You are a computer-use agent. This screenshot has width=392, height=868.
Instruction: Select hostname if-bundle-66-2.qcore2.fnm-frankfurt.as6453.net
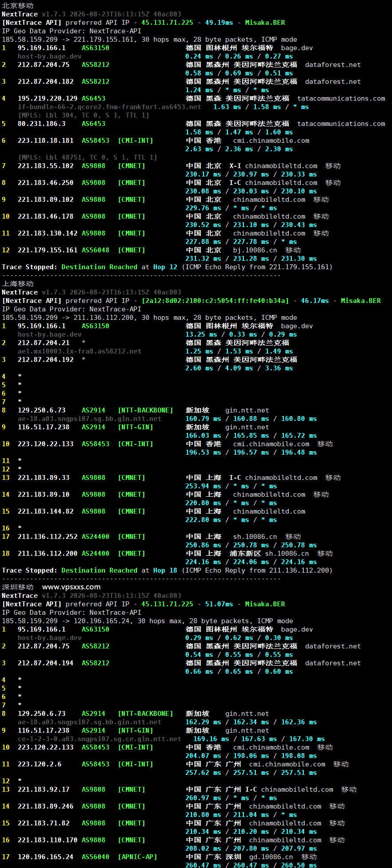tap(110, 107)
